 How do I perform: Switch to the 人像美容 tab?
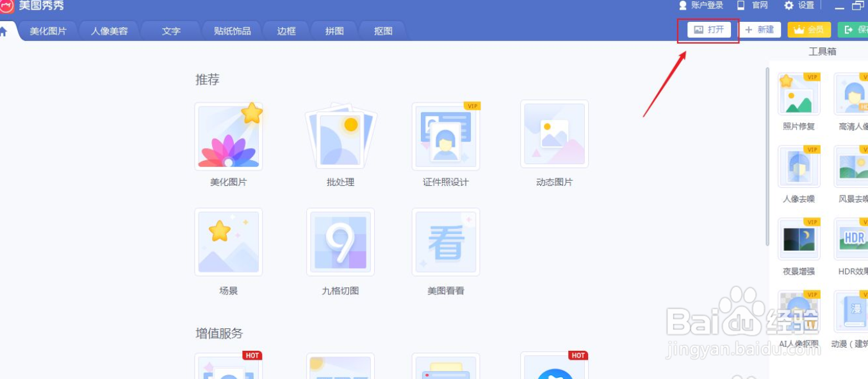tap(108, 30)
